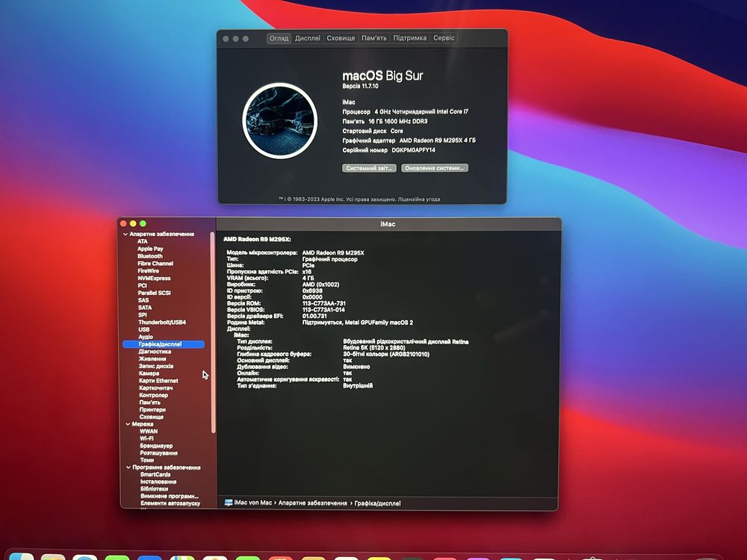The image size is (747, 560).
Task: Select Bluetooth in the sidebar
Action: pos(150,256)
